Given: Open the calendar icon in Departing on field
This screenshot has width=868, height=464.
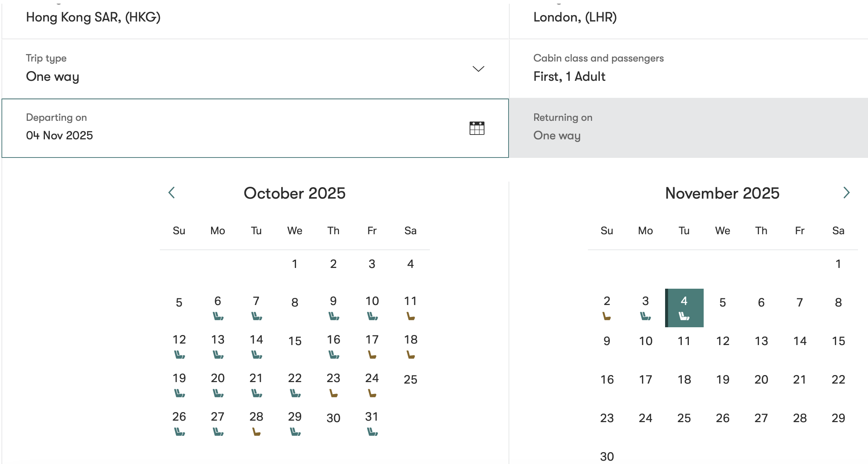Looking at the screenshot, I should tap(477, 128).
